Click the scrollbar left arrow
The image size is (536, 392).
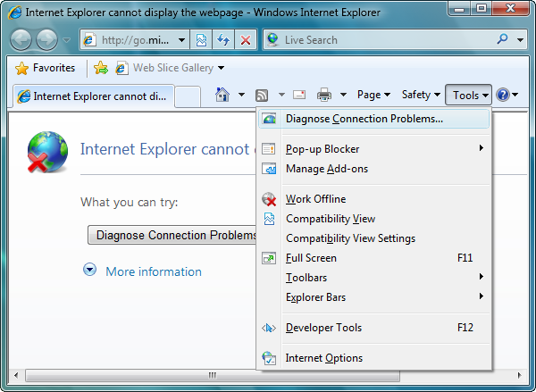pos(16,375)
